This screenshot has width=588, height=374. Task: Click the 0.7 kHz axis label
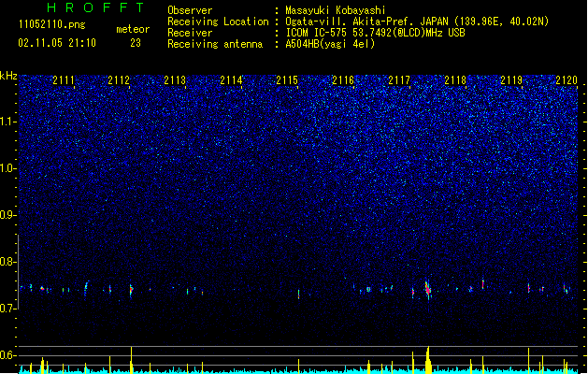coord(8,309)
